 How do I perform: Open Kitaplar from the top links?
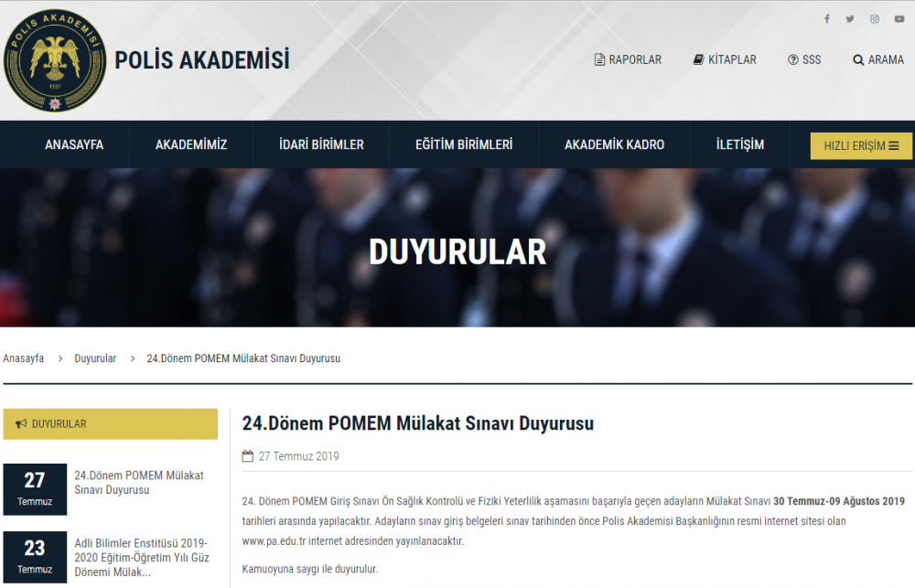725,60
